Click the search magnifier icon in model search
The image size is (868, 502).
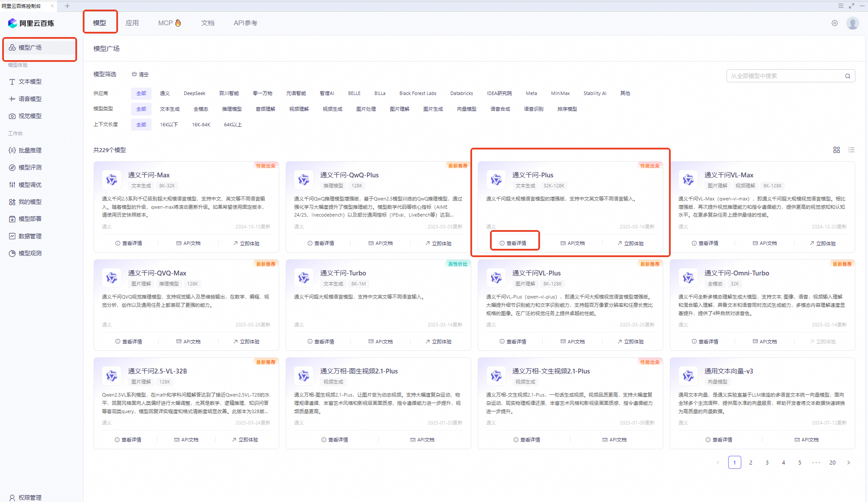click(x=848, y=76)
